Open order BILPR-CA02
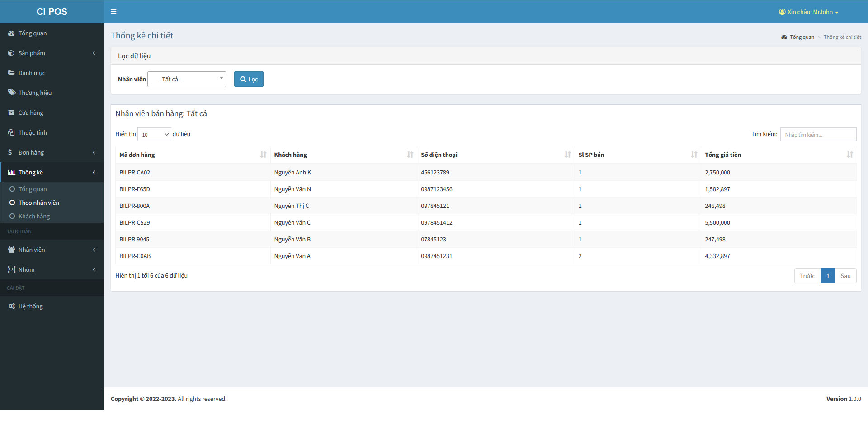 coord(134,172)
